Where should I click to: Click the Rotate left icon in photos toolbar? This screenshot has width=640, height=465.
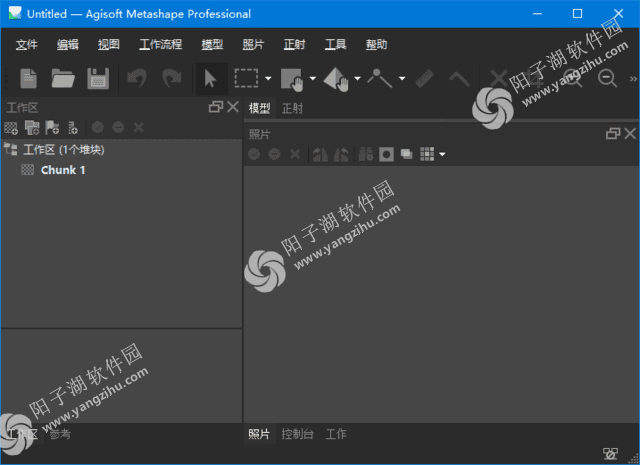(x=320, y=154)
